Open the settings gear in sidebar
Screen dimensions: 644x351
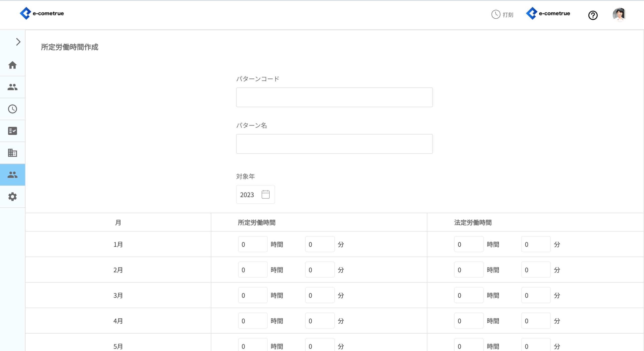click(x=12, y=197)
